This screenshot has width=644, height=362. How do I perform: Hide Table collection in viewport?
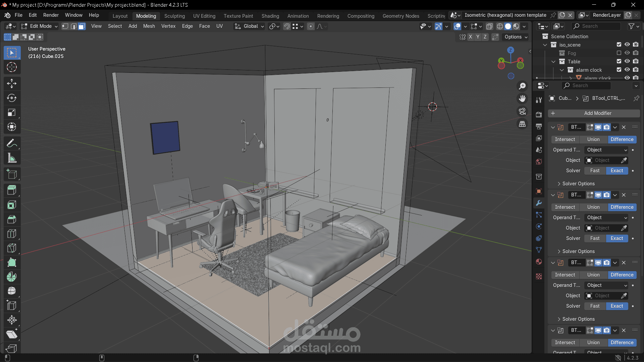coord(627,61)
